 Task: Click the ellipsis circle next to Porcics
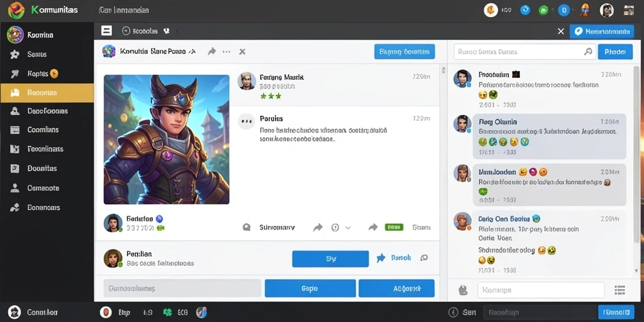[x=247, y=121]
